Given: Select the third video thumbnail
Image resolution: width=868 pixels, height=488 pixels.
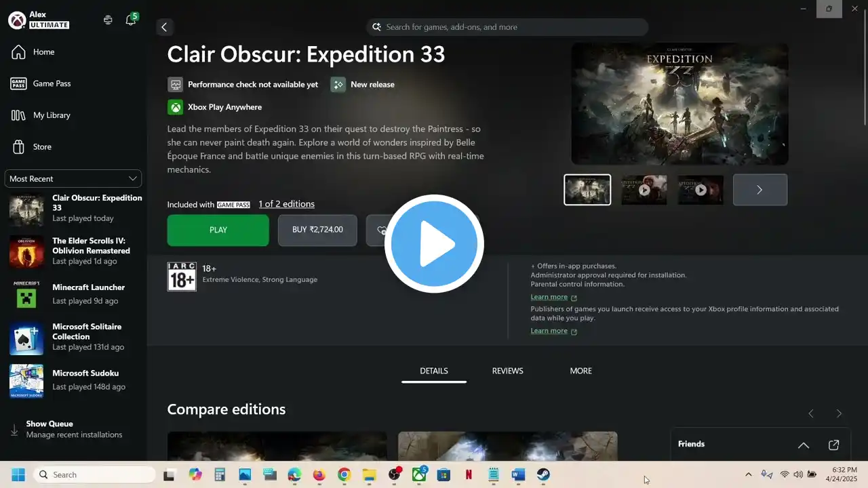Looking at the screenshot, I should coord(701,190).
